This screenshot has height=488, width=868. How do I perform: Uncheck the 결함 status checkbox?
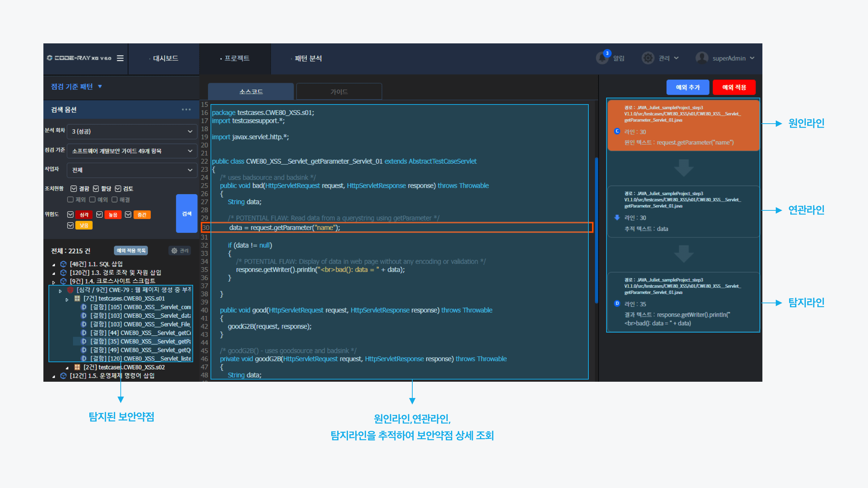pos(74,189)
